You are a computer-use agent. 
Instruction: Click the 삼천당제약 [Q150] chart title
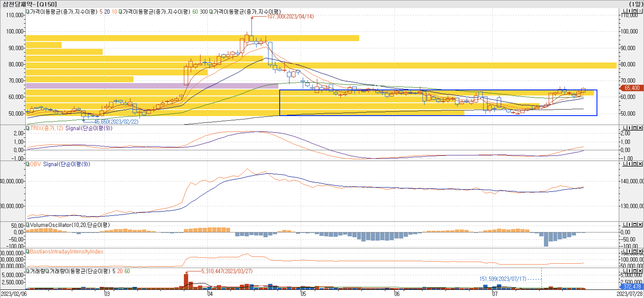coord(30,4)
